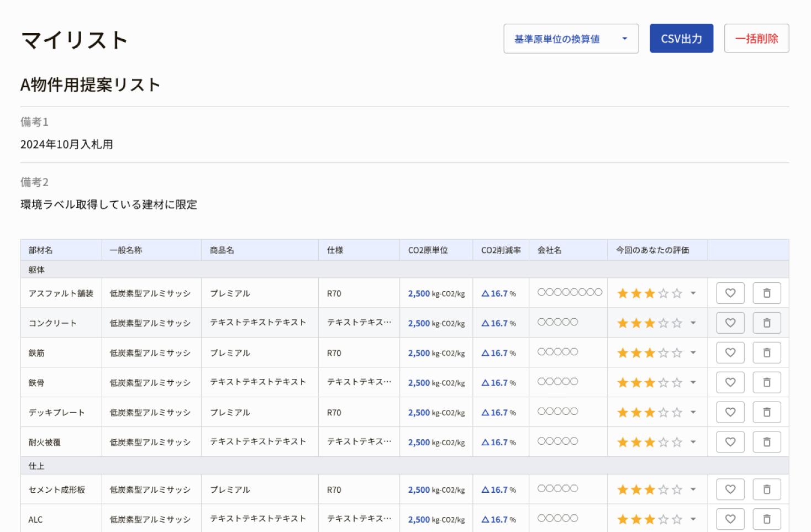Click heart icon in デッキプレート row
This screenshot has width=811, height=532.
(x=730, y=413)
